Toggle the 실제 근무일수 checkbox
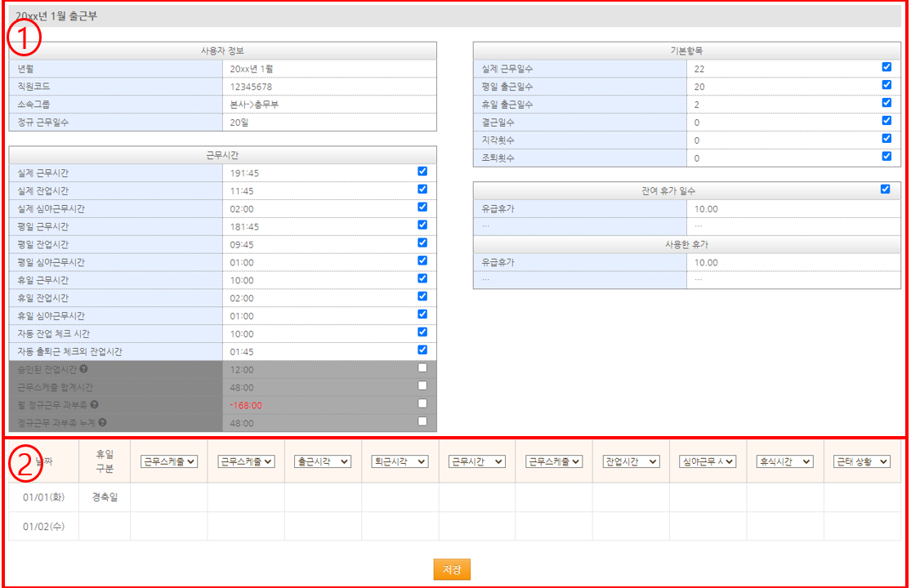 pyautogui.click(x=886, y=67)
